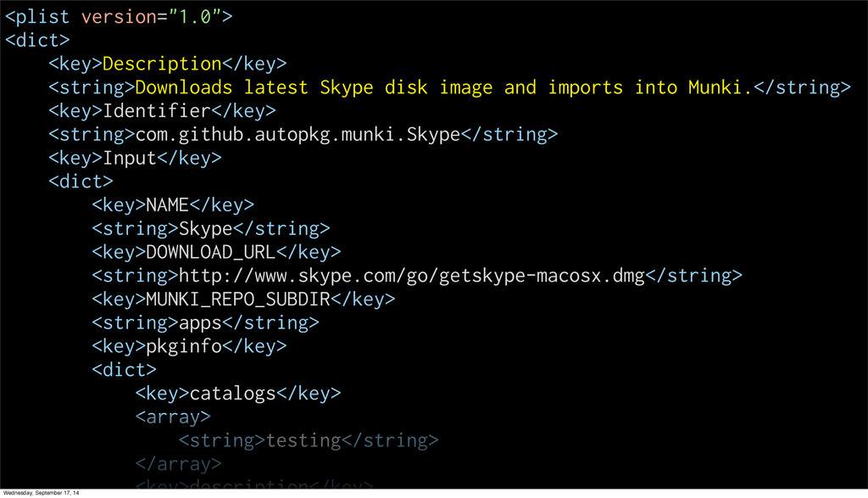868x498 pixels.
Task: Select the DOWNLOAD_URL key line
Action: (x=216, y=252)
